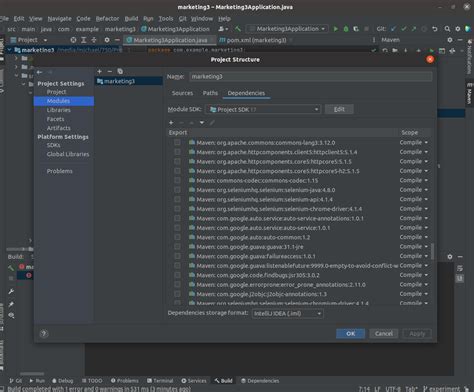Click the remove module minus icon

110,71
